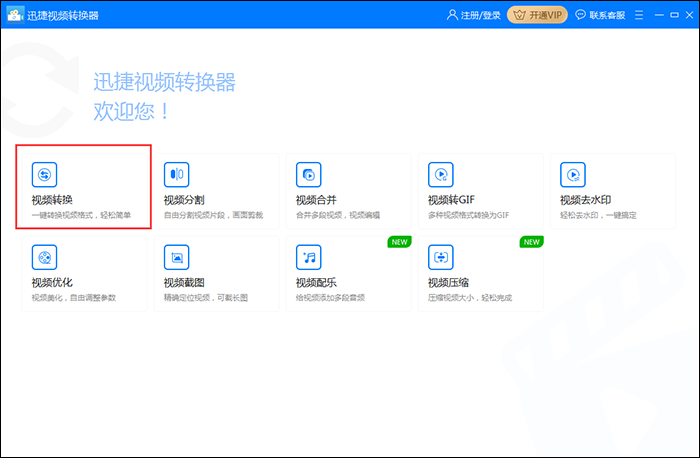
Task: Click the 视频合并 title text
Action: [316, 200]
